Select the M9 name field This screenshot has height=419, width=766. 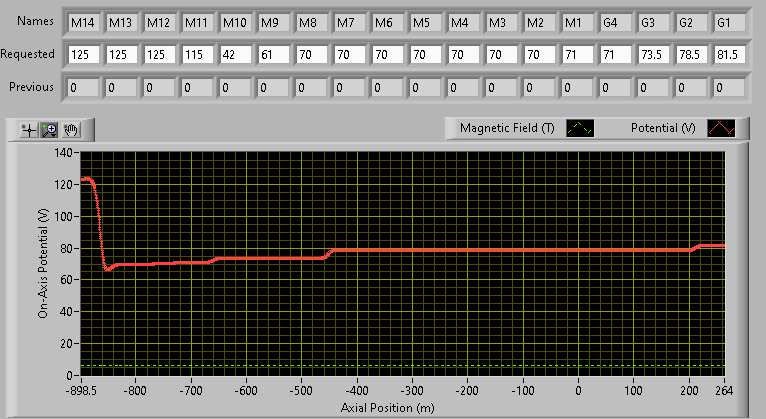274,22
